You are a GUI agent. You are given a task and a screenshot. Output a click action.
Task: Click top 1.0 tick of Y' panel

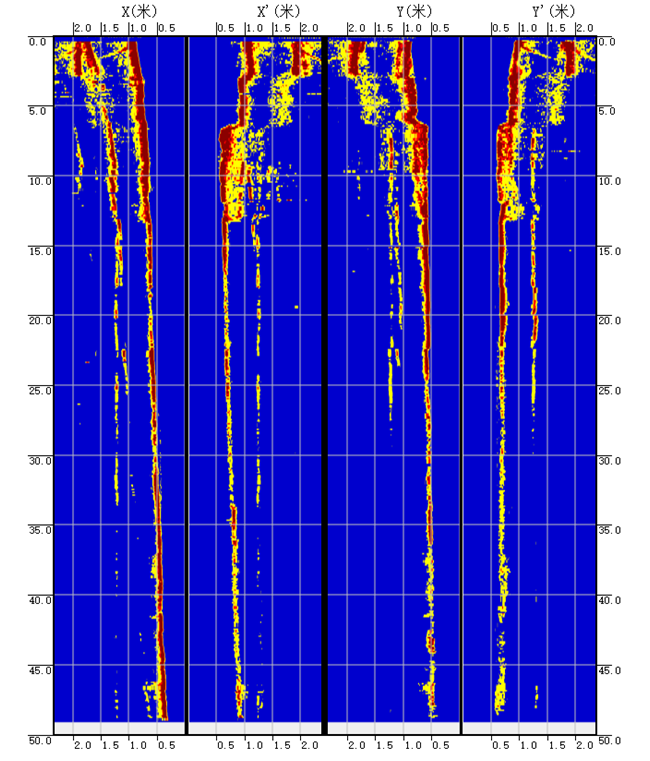coord(529,28)
